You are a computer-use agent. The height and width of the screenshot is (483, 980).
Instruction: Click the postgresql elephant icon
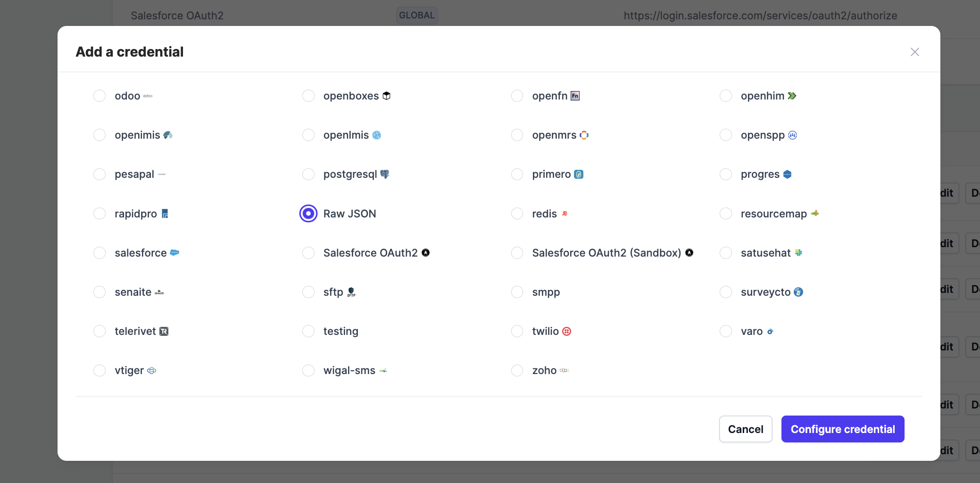pos(385,174)
